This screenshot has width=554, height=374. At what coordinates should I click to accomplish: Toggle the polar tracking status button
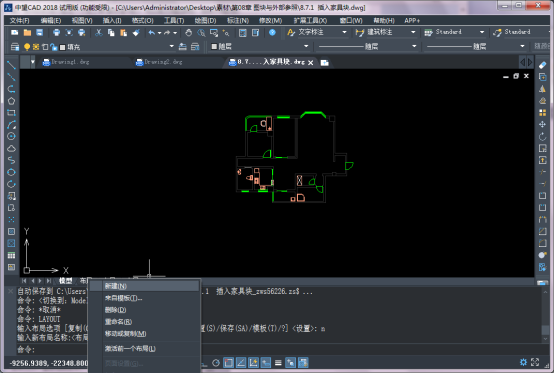(216, 363)
